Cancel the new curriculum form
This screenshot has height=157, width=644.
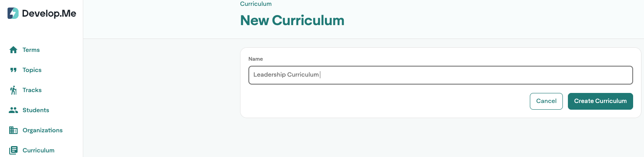546,101
